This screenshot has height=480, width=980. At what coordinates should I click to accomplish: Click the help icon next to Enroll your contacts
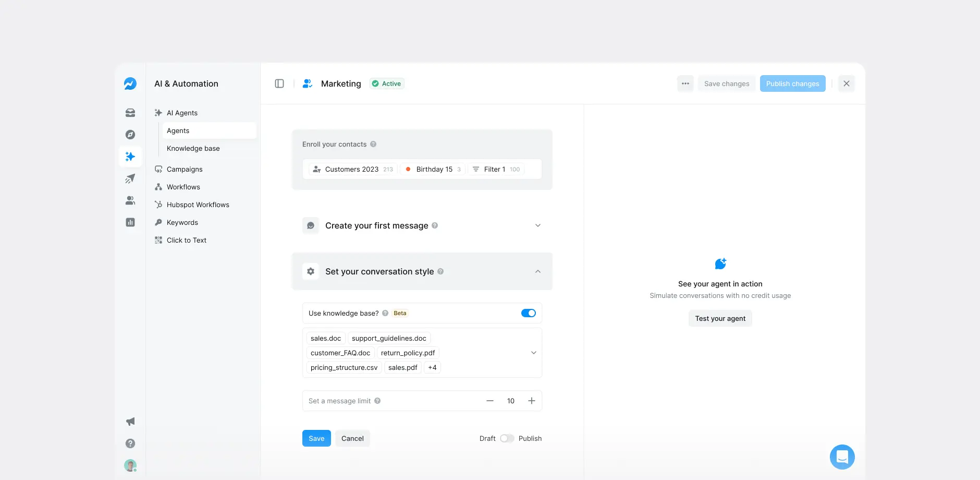click(373, 144)
